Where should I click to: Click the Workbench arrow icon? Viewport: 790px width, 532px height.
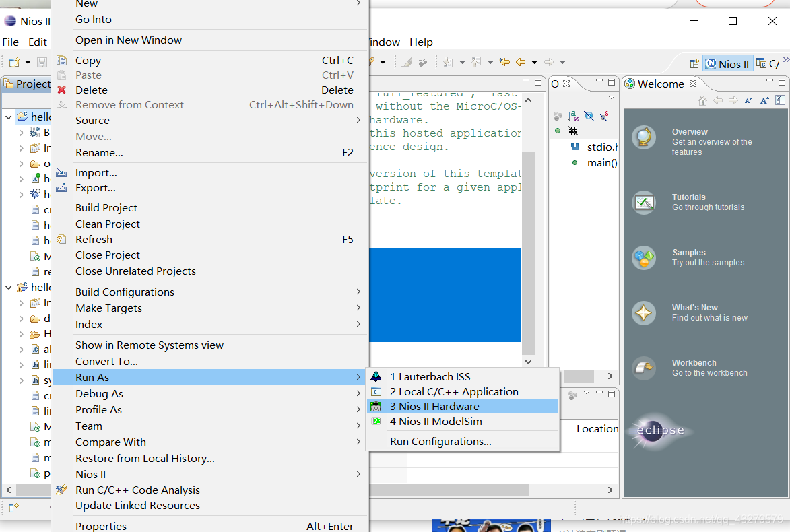[644, 368]
